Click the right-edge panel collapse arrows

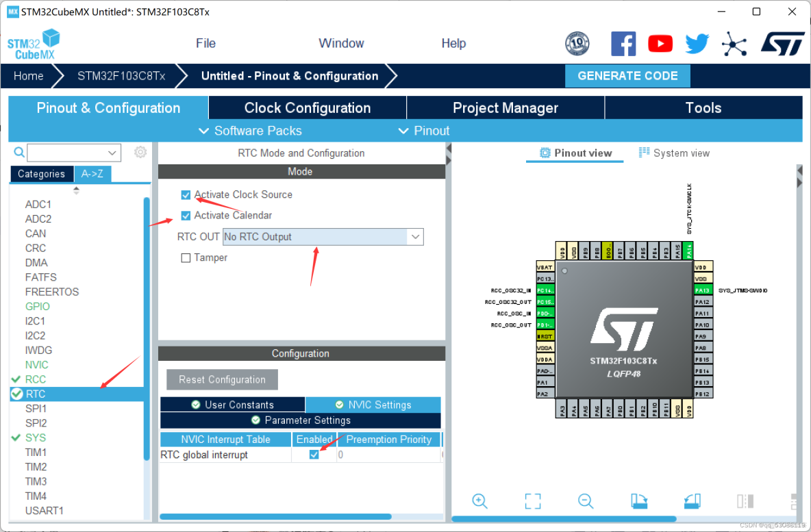(x=799, y=177)
